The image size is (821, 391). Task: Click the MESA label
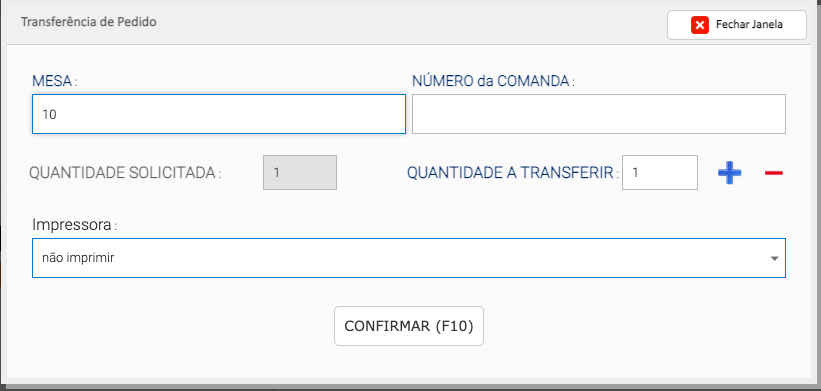54,81
